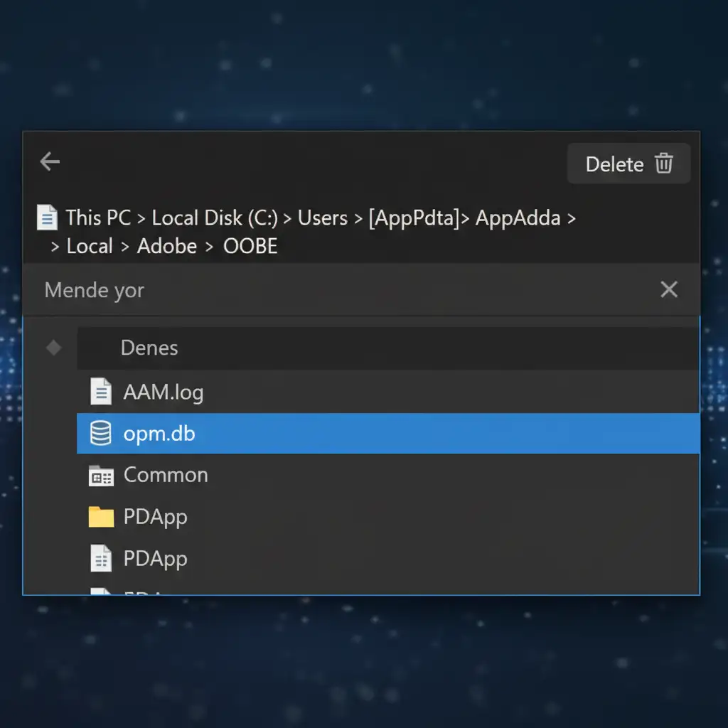The image size is (728, 728).
Task: Open the yellow PDApp folder icon
Action: tap(101, 517)
